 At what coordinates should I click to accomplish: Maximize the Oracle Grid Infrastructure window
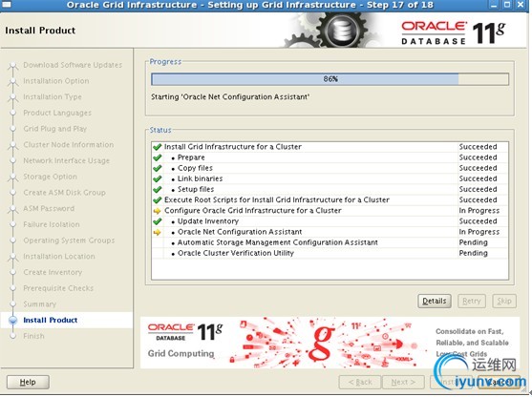[x=507, y=5]
